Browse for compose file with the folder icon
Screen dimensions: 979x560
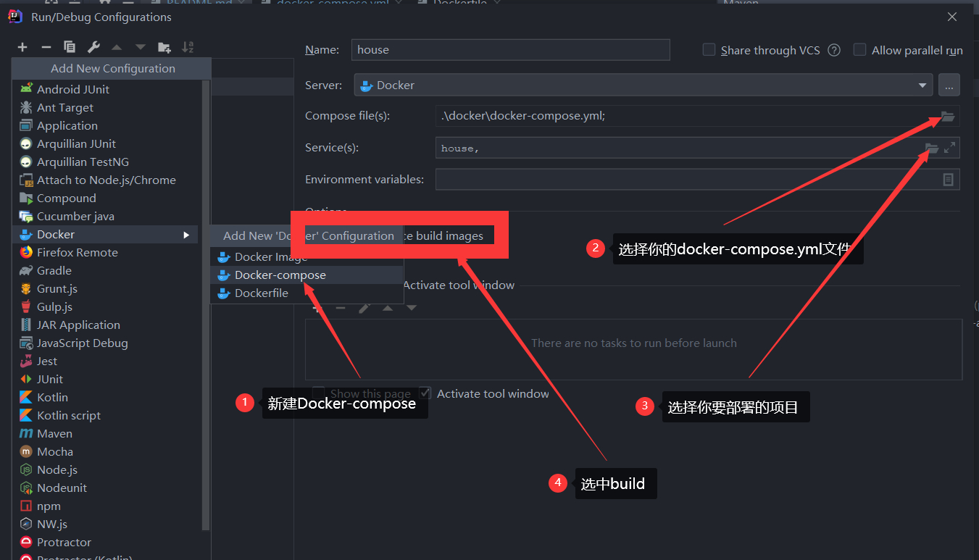[947, 116]
